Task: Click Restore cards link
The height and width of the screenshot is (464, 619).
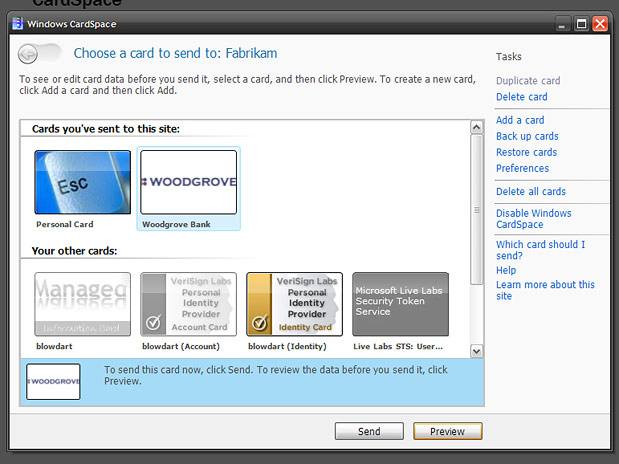Action: pos(526,152)
